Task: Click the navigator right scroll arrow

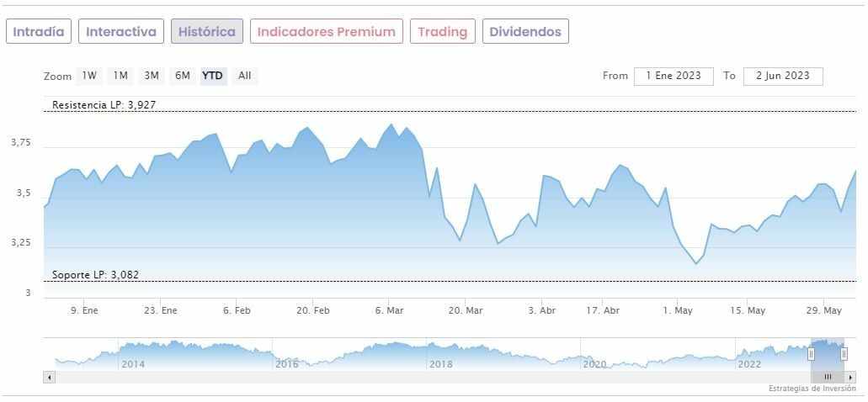Action: click(x=851, y=377)
